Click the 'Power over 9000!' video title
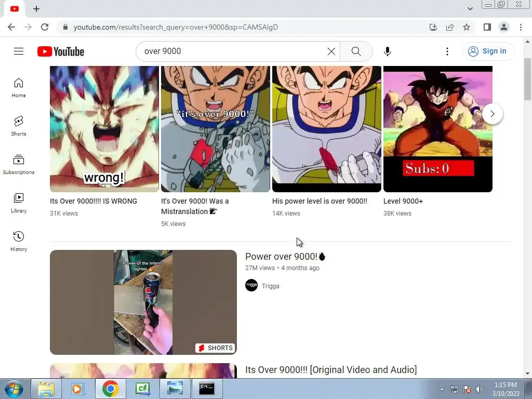The height and width of the screenshot is (399, 532). click(285, 257)
